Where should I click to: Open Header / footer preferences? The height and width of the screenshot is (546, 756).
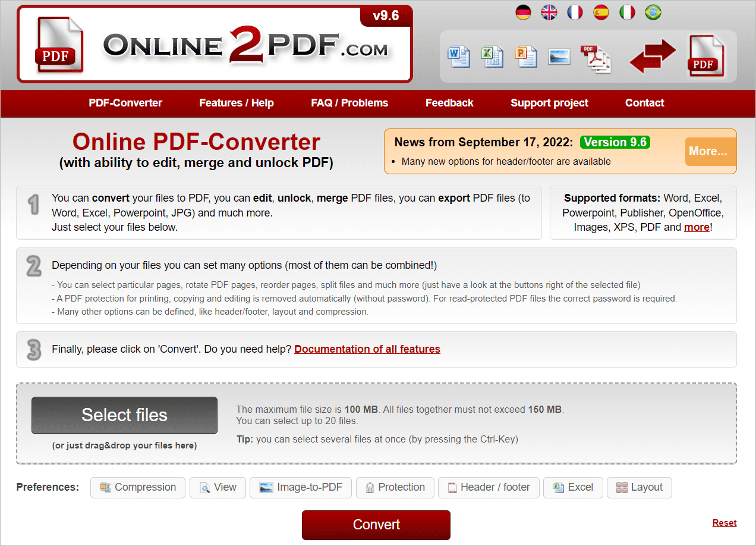coord(489,487)
